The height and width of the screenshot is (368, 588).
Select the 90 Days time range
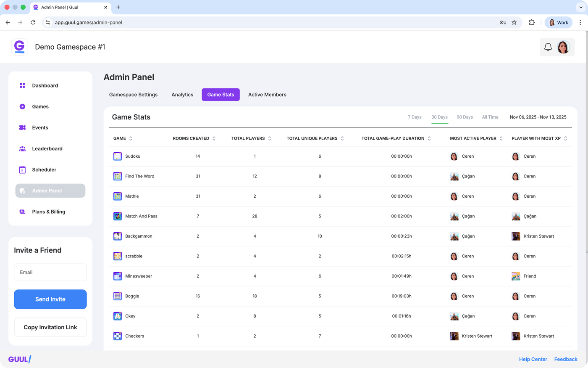(x=465, y=117)
